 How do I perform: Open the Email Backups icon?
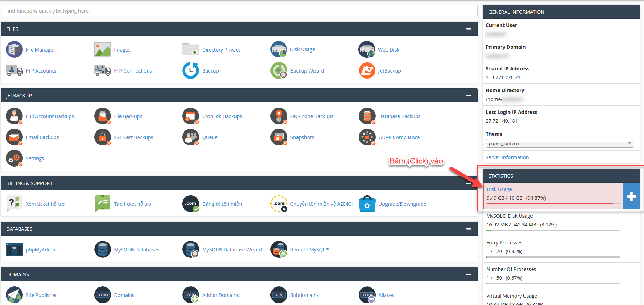[14, 137]
